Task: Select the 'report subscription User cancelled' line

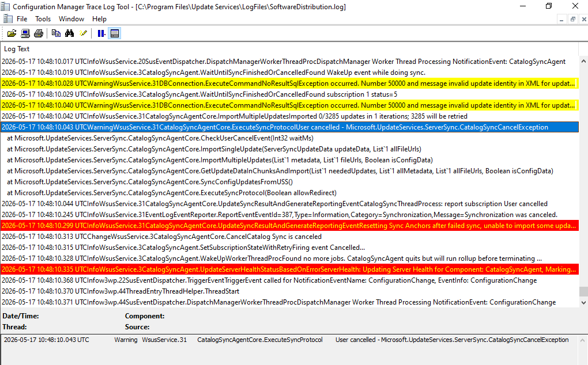Action: [289, 204]
